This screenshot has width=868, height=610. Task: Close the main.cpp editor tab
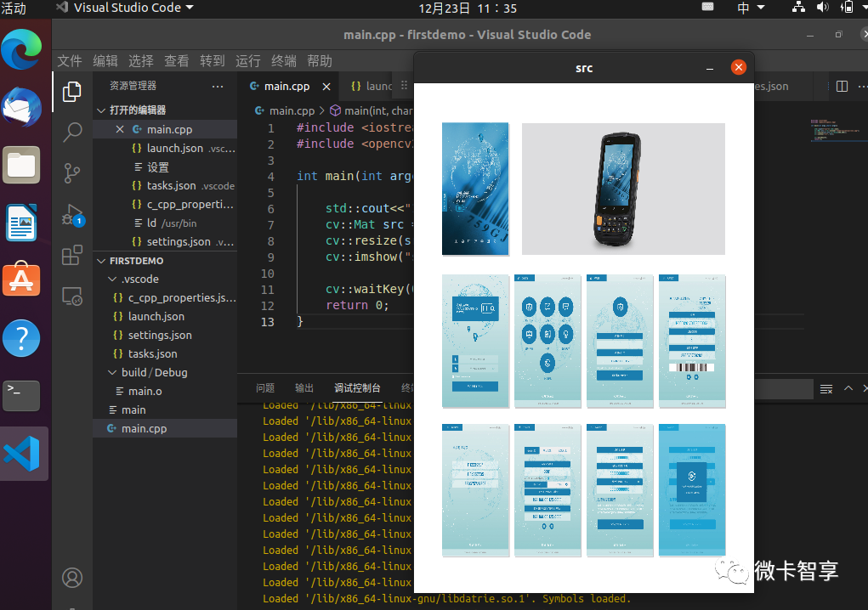pyautogui.click(x=326, y=87)
